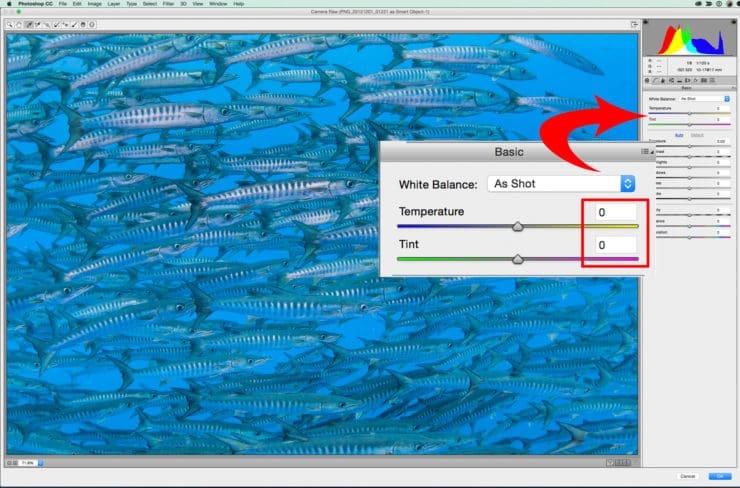Click the Cancel button
This screenshot has height=488, width=740.
pyautogui.click(x=688, y=476)
